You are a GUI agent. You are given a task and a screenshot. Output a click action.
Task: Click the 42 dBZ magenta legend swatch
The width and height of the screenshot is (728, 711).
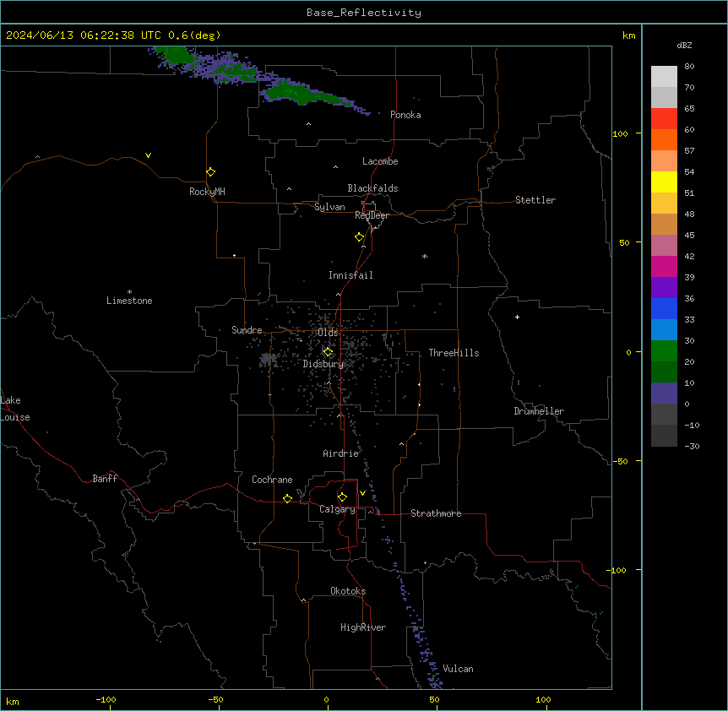coord(664,266)
